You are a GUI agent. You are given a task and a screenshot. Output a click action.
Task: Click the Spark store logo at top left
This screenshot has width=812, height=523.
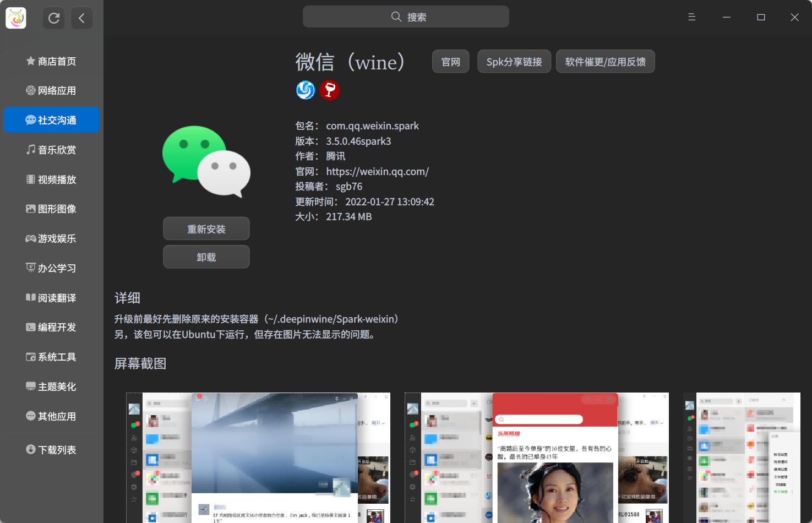(15, 18)
